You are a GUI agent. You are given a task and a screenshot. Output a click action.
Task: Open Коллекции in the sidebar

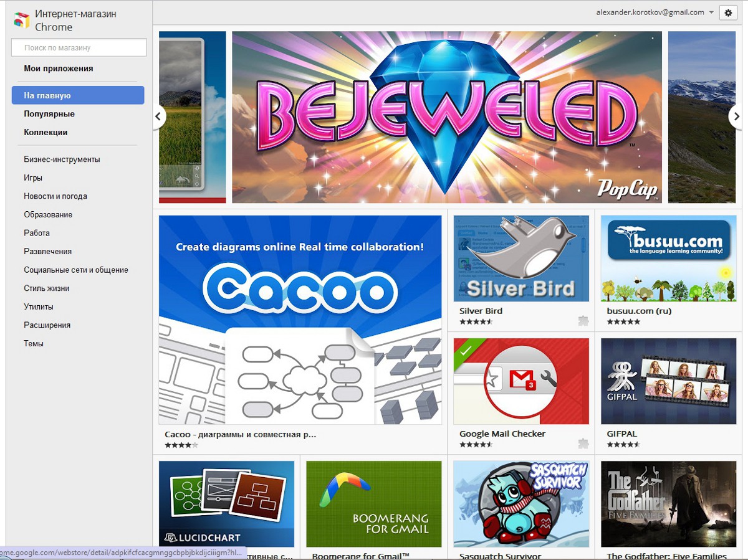tap(46, 132)
